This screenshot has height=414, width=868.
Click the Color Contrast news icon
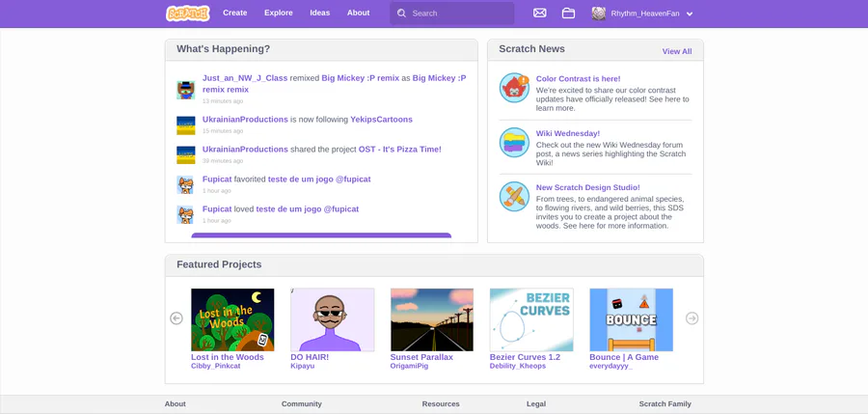[x=514, y=88]
